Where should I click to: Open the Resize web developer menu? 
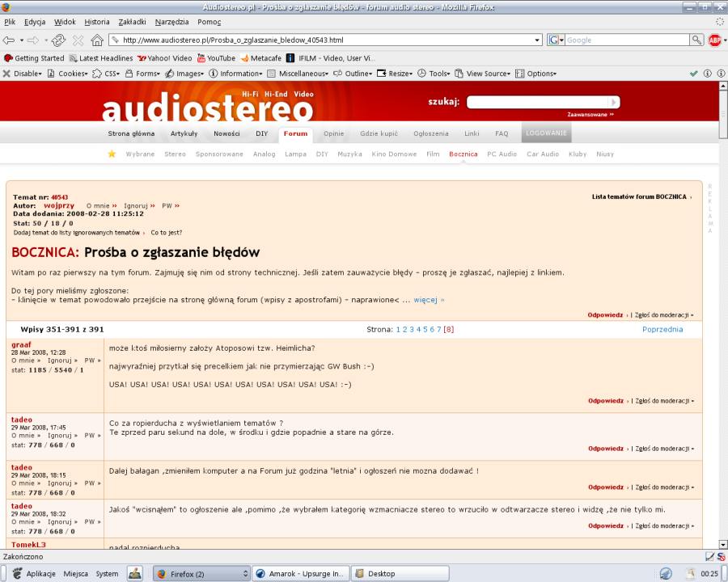pyautogui.click(x=395, y=74)
